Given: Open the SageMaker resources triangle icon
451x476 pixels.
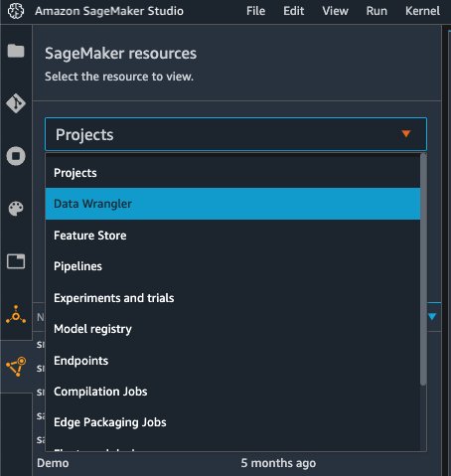Looking at the screenshot, I should click(16, 367).
